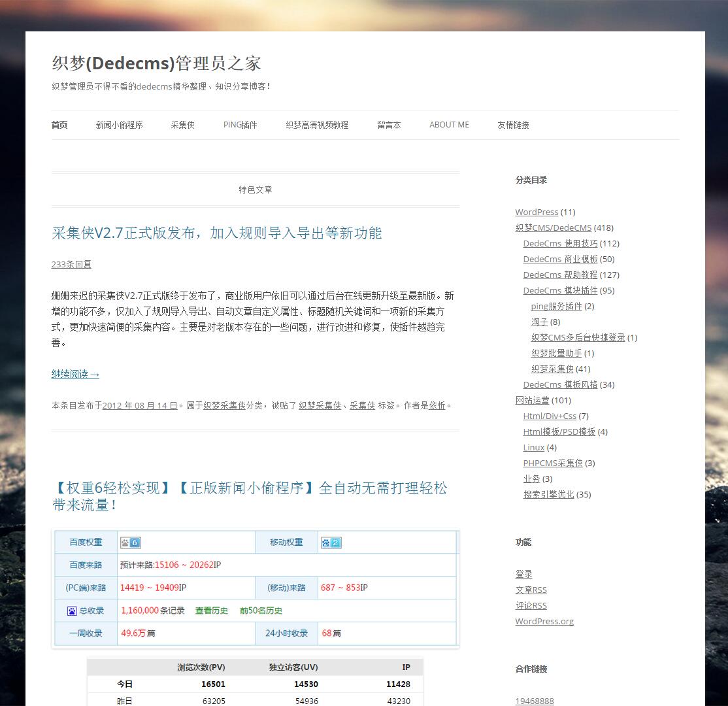Viewport: 728px width, 706px height.
Task: Open the Html模板/PSD模板 category
Action: tap(559, 432)
